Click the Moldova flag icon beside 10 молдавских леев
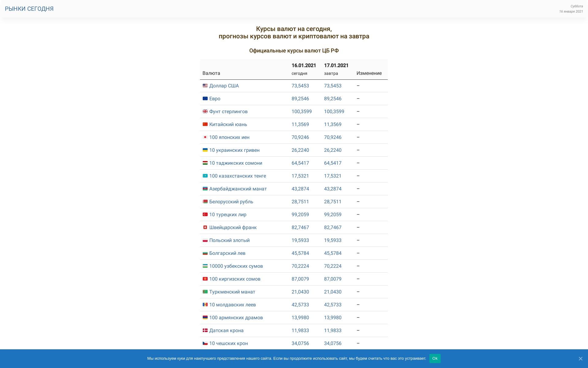Screen dimensions: 588x368 (x=205, y=305)
